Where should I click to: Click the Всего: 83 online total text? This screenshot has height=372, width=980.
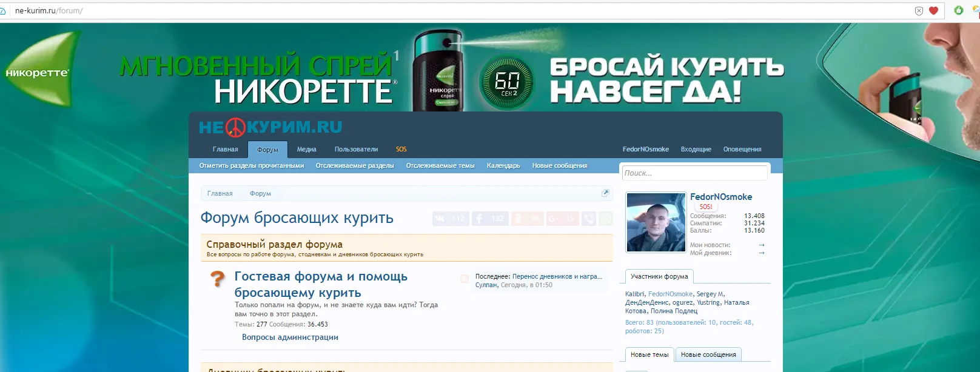click(690, 327)
